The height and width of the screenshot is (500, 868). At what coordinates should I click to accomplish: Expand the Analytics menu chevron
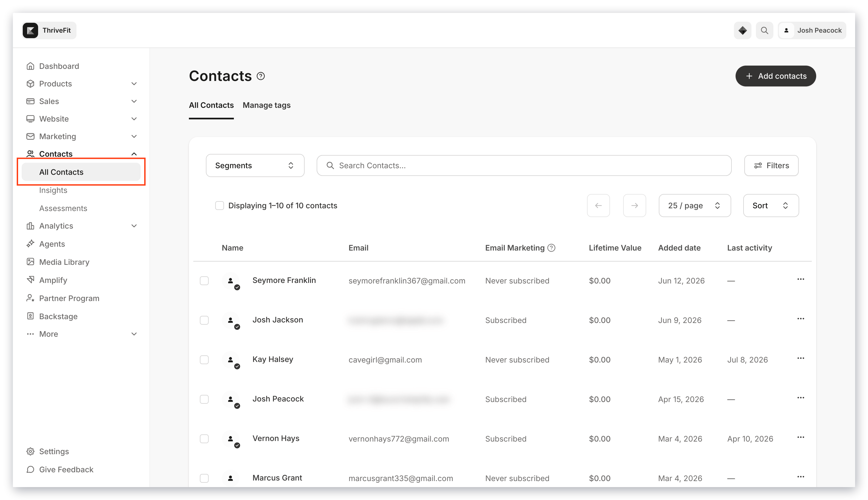click(134, 226)
